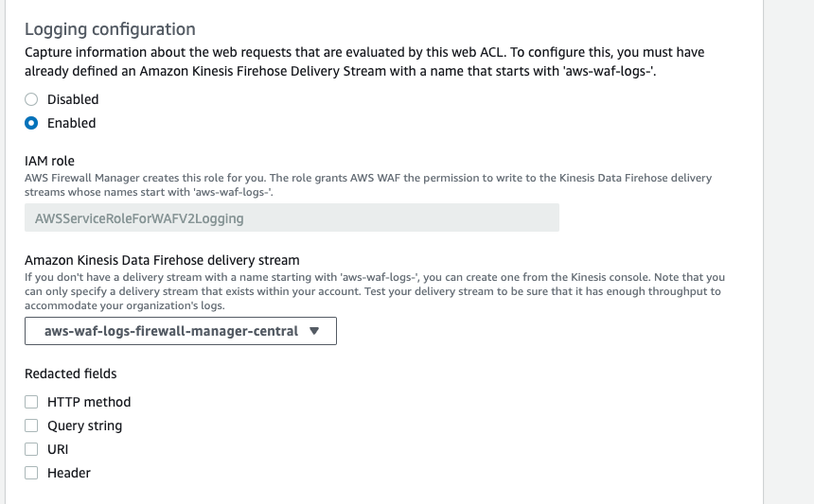Click the 'Redacted fields' section label
The width and height of the screenshot is (814, 504).
[71, 374]
